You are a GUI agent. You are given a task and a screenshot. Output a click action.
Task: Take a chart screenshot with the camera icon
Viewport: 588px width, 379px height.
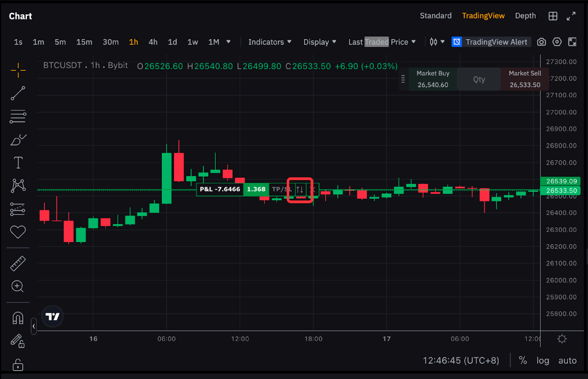coord(541,42)
